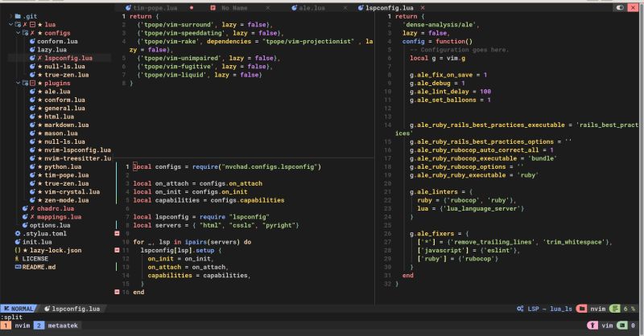Click the Neovim mode icon beside NORMAL
This screenshot has height=336, width=644.
[x=6, y=309]
